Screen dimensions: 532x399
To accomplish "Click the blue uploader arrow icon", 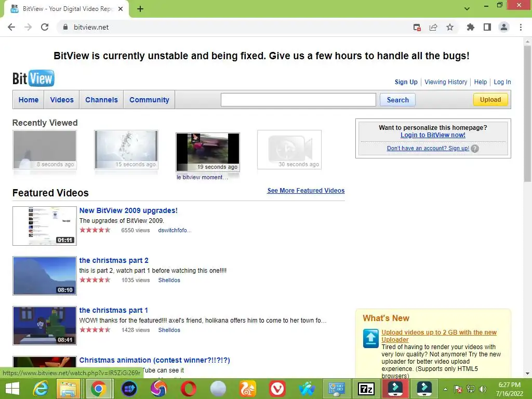I will click(x=371, y=338).
